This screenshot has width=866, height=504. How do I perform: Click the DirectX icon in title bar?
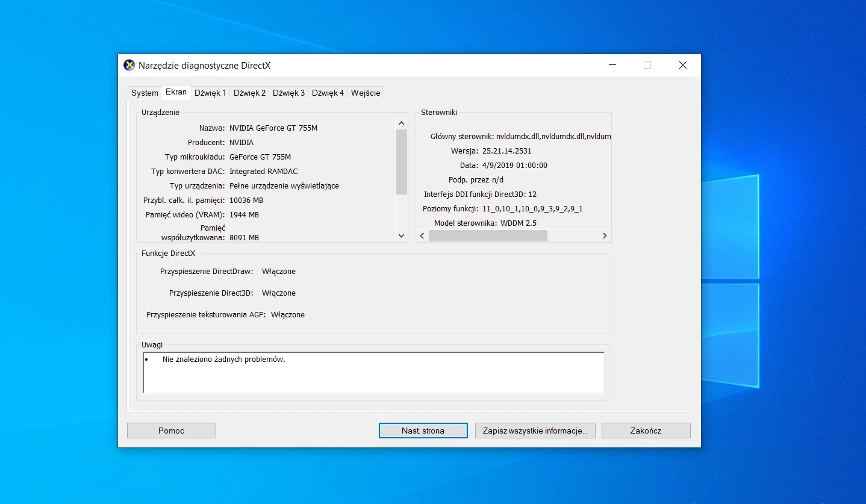(x=129, y=65)
